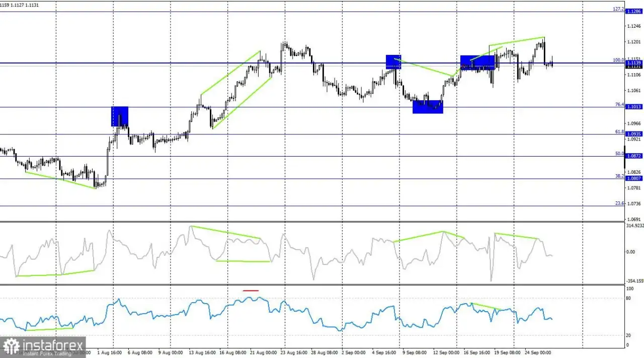Click the 1.0966 price axis value
The width and height of the screenshot is (644, 358).
click(x=634, y=123)
